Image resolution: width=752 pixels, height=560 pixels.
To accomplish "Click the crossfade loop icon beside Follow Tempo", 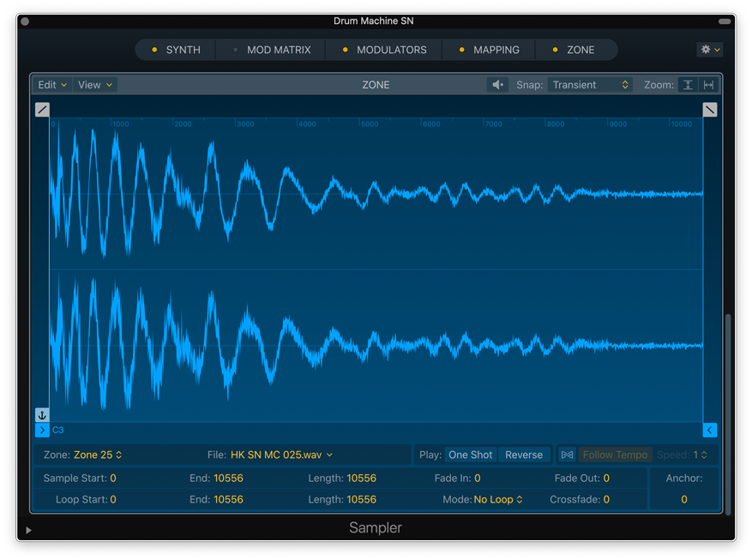I will [567, 455].
